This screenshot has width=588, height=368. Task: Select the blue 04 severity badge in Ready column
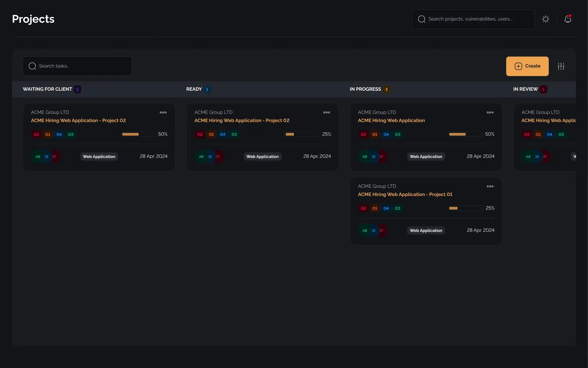coord(222,134)
